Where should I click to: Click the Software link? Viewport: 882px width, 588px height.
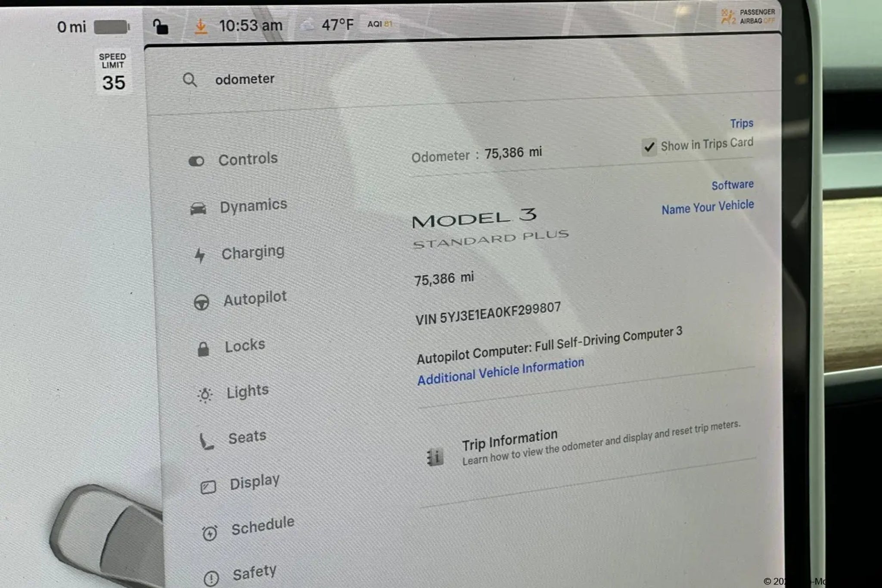click(x=732, y=185)
